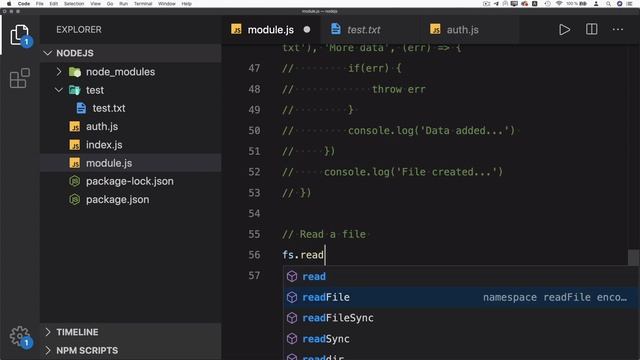640x360 pixels.
Task: Open the Window menu
Action: [x=167, y=4]
